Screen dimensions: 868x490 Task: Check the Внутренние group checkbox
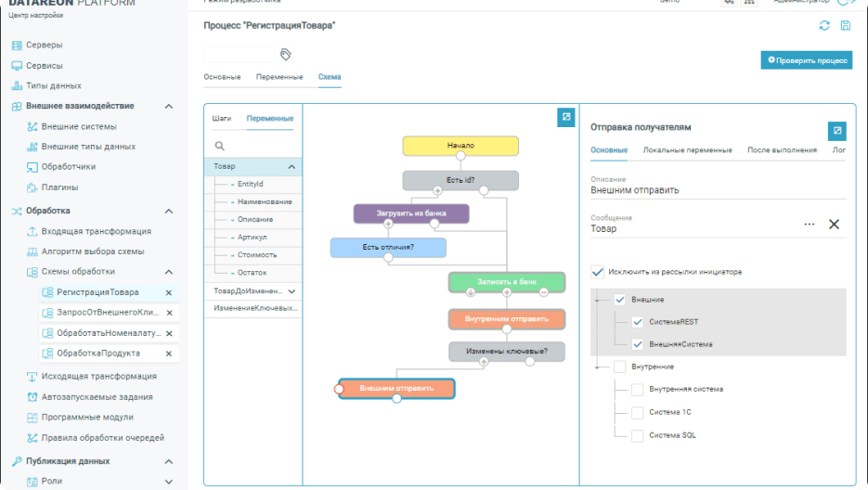tap(619, 367)
